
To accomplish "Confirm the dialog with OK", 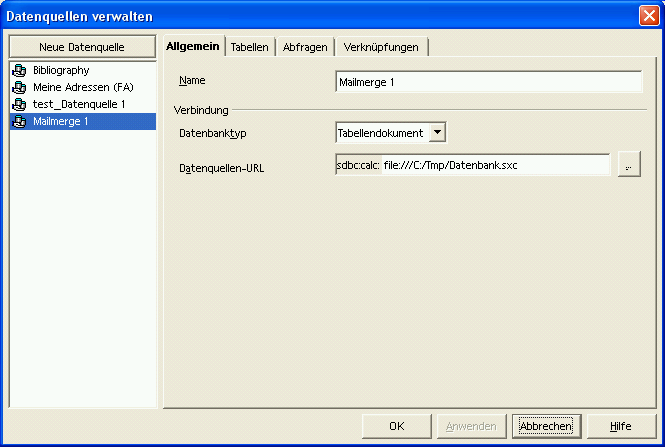I will [397, 426].
